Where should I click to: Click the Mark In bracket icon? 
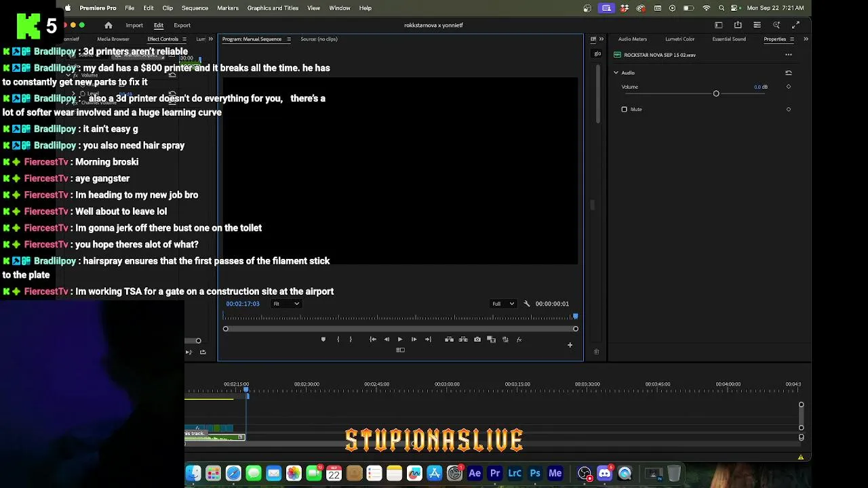pos(338,340)
